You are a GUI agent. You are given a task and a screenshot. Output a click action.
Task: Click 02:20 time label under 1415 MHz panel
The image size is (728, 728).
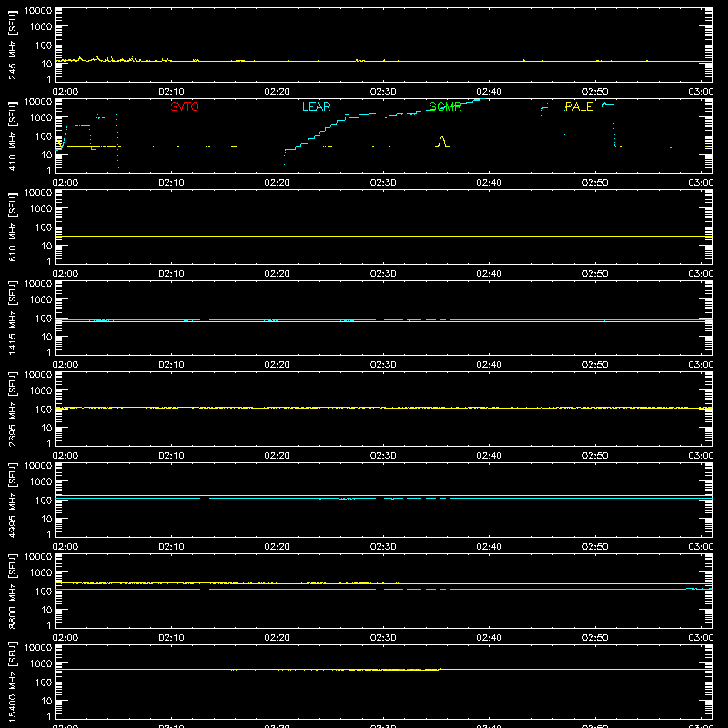(278, 365)
